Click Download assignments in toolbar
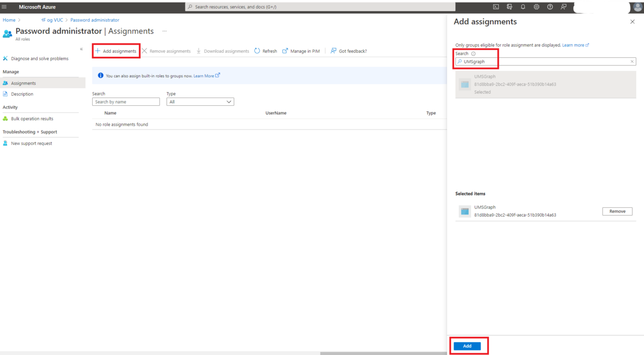The image size is (644, 355). pos(222,51)
